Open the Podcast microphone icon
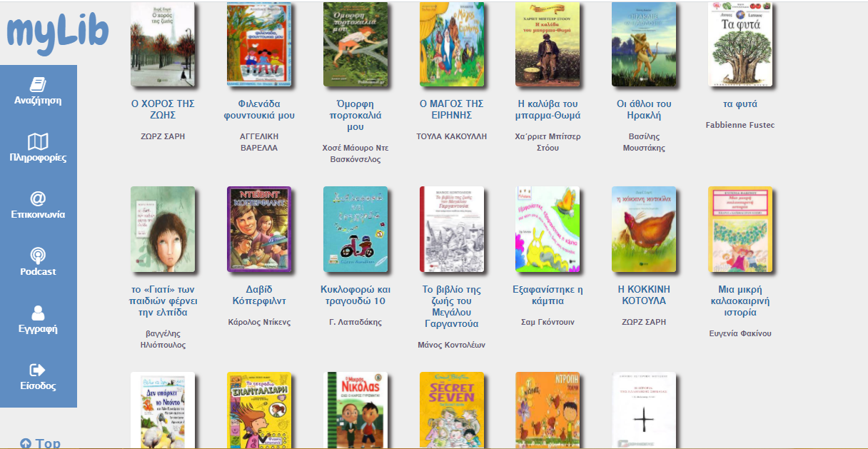Screen dimensions: 868x449 click(x=38, y=256)
